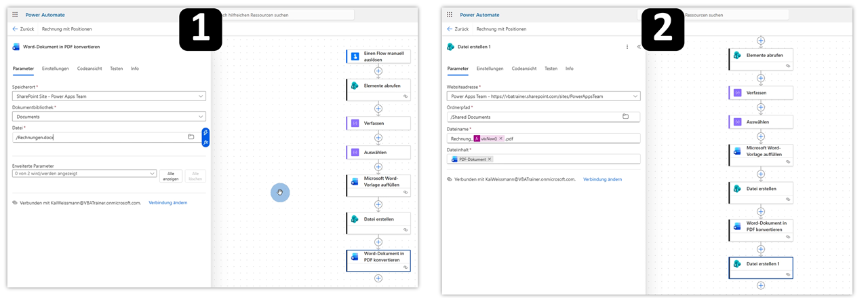Open fx expression icon beside Datei field
The width and height of the screenshot is (868, 298).
[205, 142]
